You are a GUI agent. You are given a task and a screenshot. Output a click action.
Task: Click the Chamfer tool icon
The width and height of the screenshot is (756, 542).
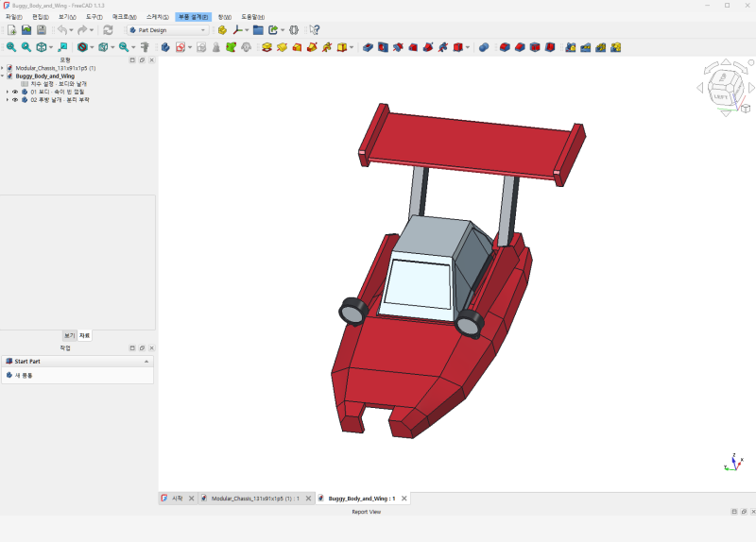click(520, 47)
